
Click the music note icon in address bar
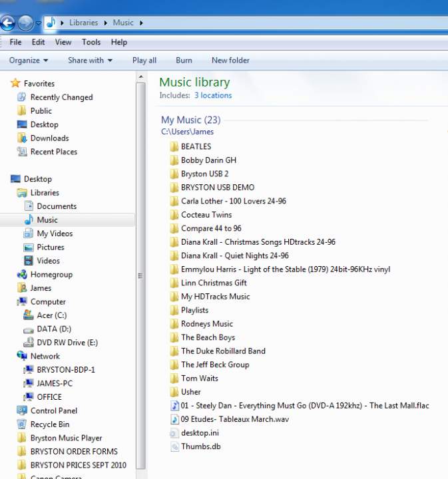[51, 23]
